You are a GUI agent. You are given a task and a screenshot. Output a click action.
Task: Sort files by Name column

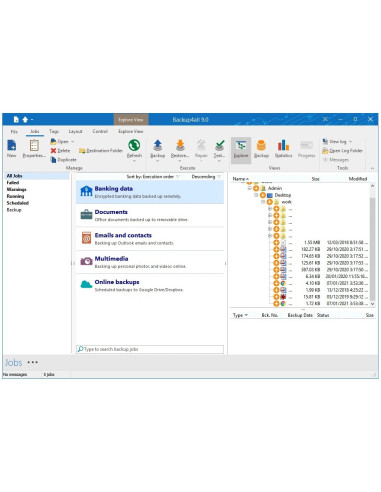click(x=240, y=179)
